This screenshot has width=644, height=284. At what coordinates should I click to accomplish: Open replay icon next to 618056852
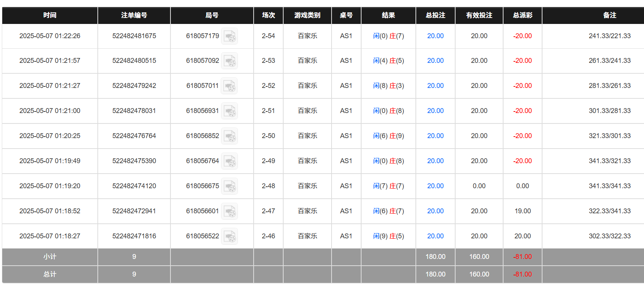pyautogui.click(x=229, y=136)
